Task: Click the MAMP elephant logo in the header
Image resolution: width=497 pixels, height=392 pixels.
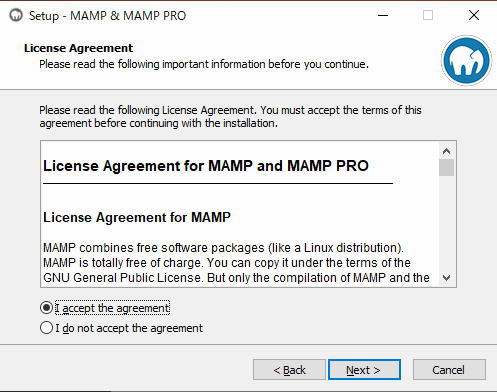Action: tap(466, 61)
